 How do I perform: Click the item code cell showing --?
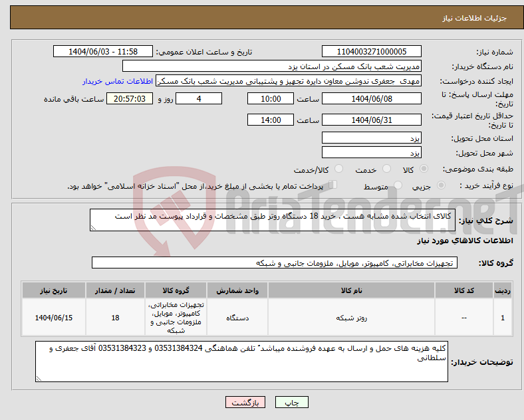[464, 318]
